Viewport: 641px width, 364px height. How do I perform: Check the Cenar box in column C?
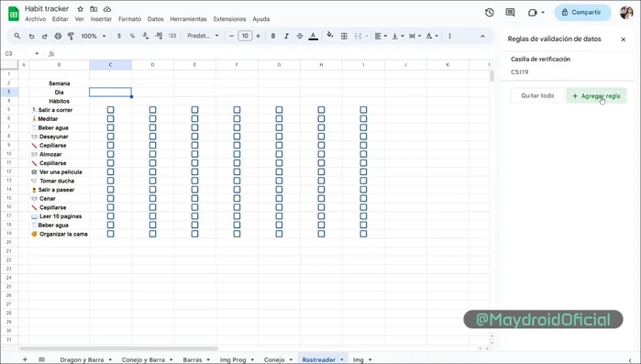[110, 199]
